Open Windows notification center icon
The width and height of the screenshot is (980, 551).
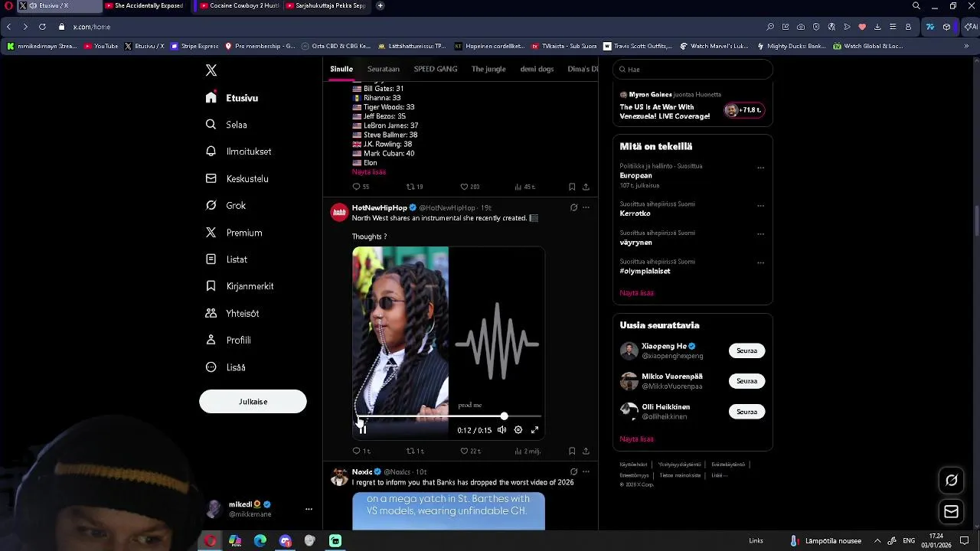click(965, 541)
